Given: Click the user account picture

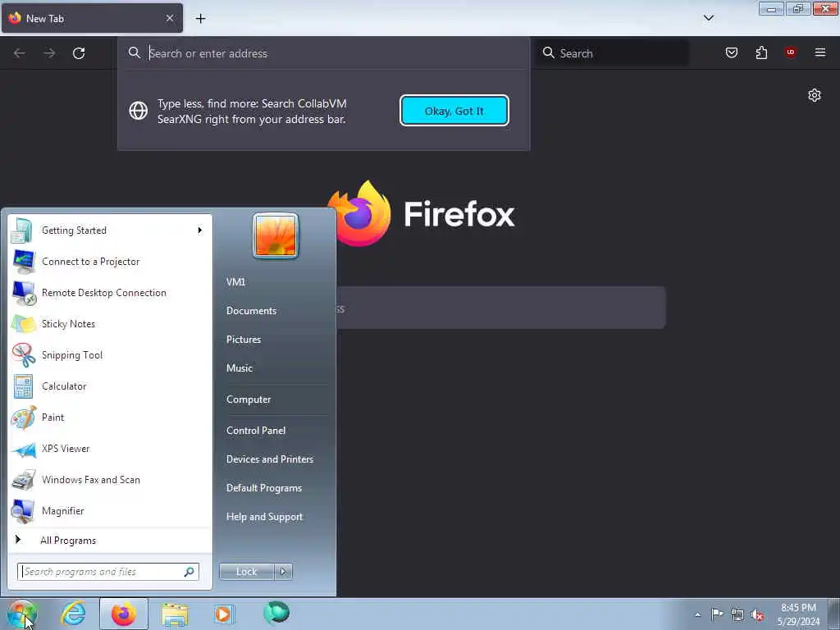Looking at the screenshot, I should 276,236.
